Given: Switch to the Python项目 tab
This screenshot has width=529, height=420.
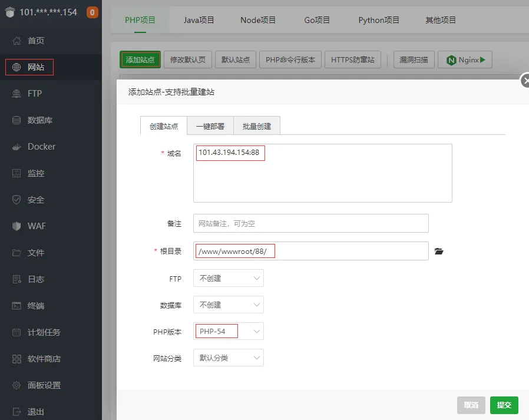Looking at the screenshot, I should [379, 20].
